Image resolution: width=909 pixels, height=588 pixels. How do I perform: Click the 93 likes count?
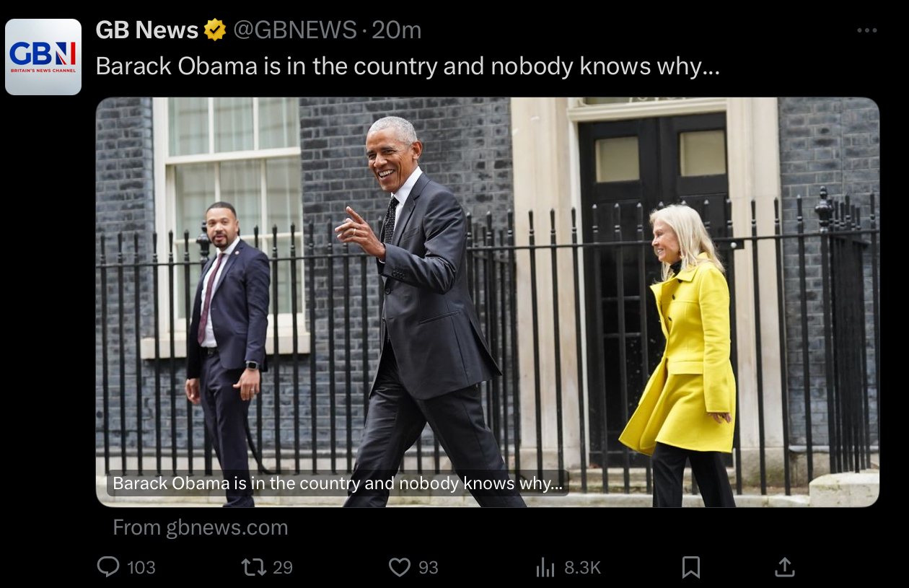point(429,568)
